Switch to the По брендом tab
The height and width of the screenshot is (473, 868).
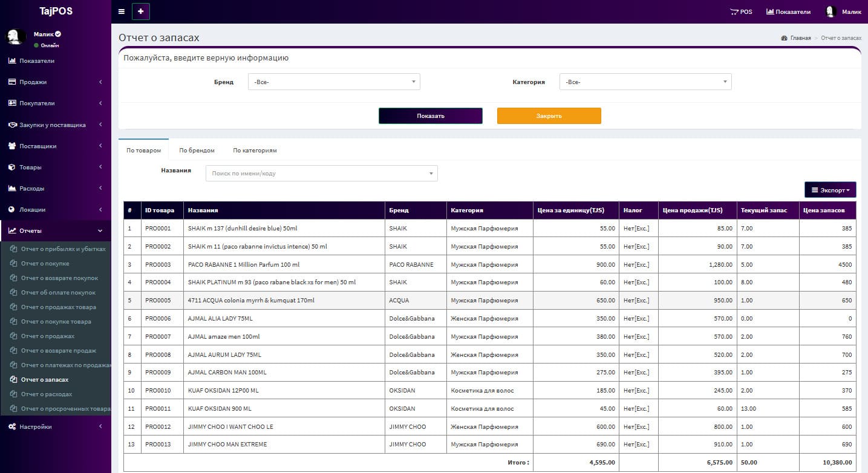pyautogui.click(x=197, y=150)
